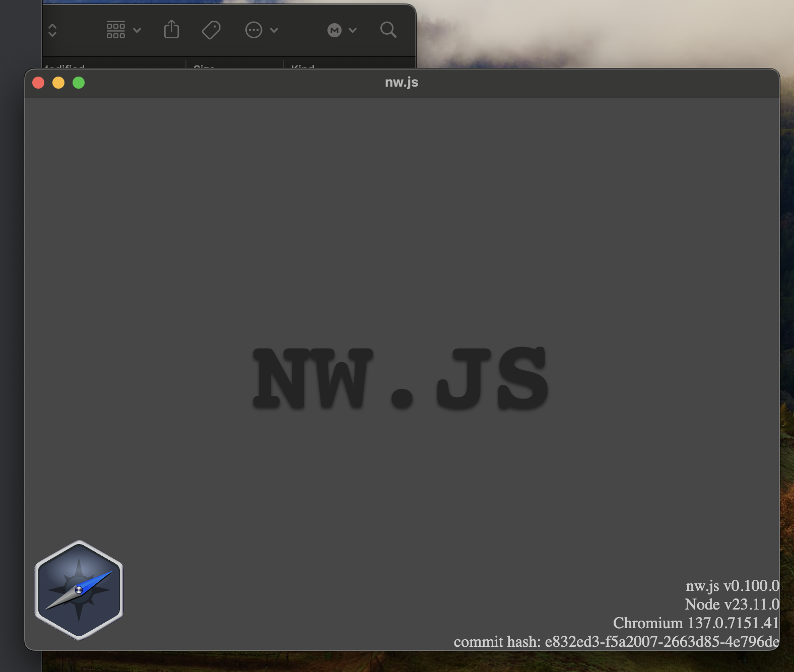Close the nw.js window with red button

coord(38,83)
